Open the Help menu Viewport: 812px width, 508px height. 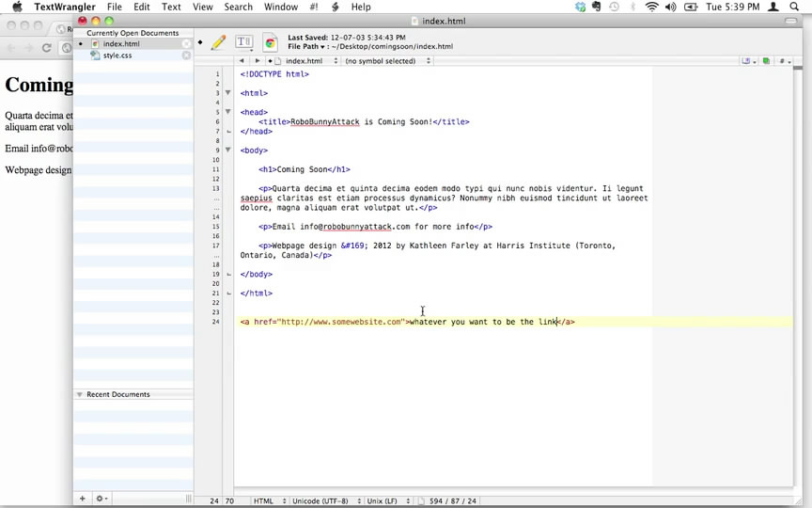pyautogui.click(x=361, y=7)
